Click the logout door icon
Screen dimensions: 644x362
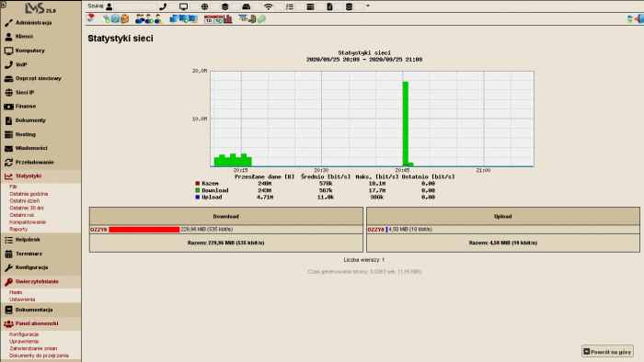point(639,18)
